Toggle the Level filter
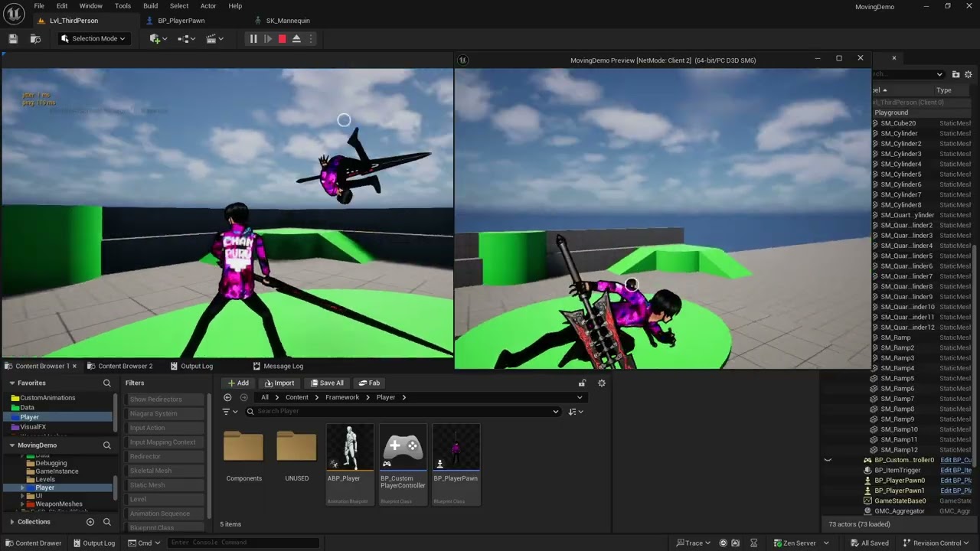The image size is (980, 551). [163, 499]
